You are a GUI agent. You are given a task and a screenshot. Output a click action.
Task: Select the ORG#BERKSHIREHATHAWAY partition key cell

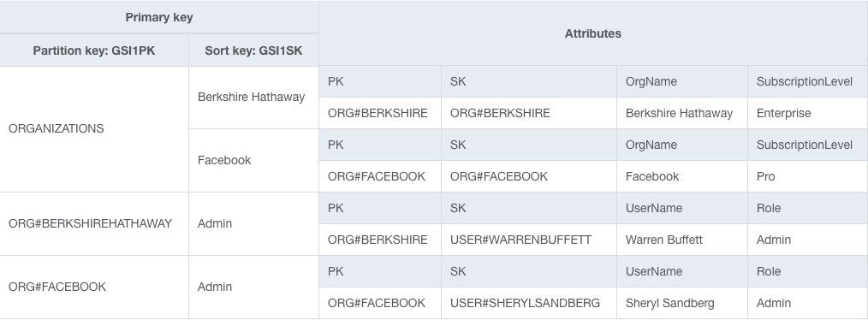[94, 223]
